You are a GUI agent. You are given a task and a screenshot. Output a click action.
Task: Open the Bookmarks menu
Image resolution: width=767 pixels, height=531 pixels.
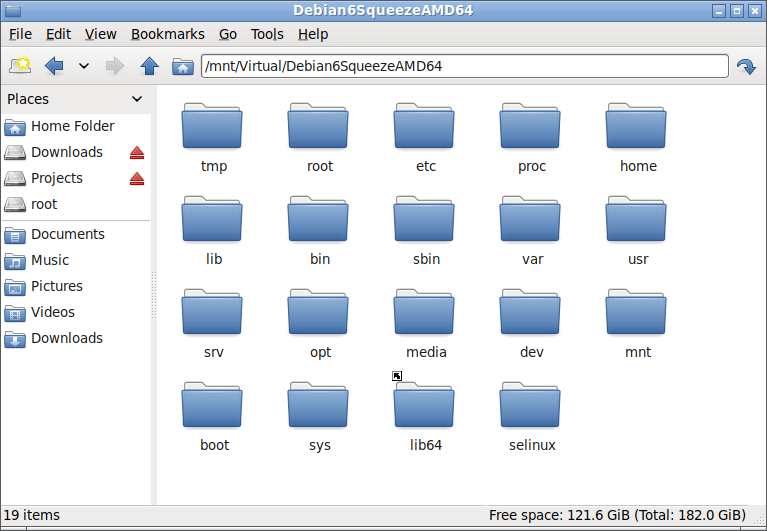(x=168, y=34)
